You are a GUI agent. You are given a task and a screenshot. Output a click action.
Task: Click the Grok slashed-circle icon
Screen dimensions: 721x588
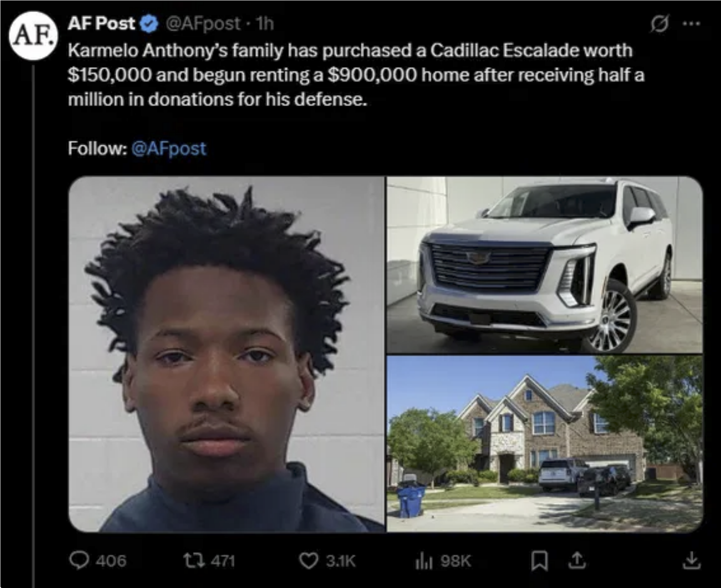[x=659, y=24]
